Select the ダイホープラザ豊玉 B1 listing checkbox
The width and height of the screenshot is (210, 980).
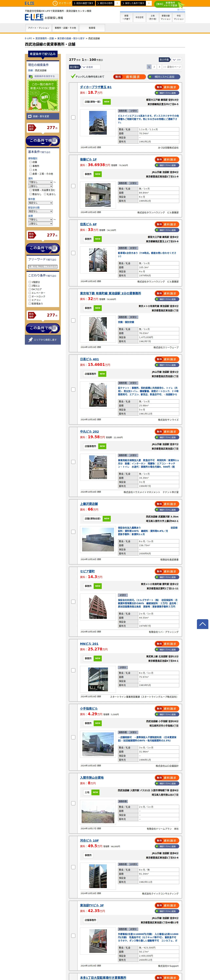point(73,118)
